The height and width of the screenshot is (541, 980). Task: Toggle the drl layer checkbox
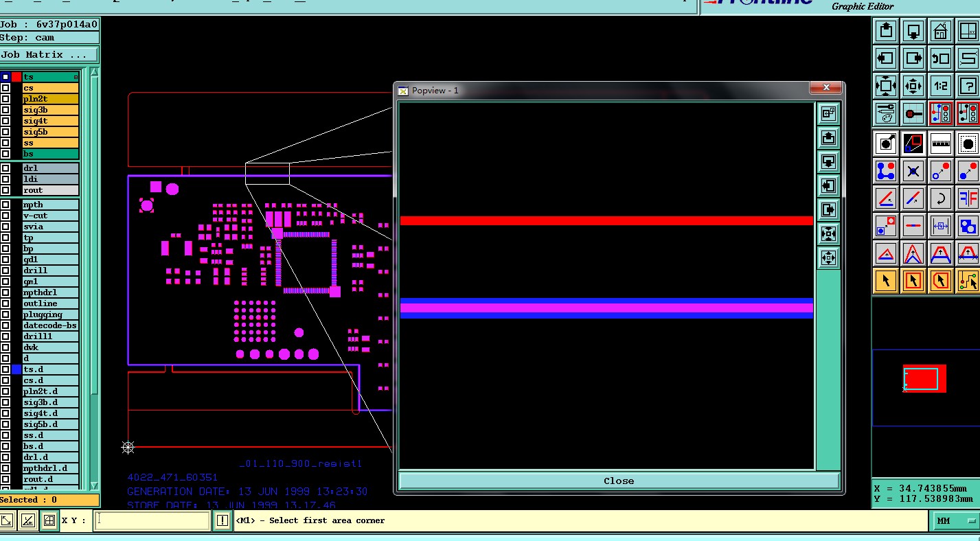point(5,168)
